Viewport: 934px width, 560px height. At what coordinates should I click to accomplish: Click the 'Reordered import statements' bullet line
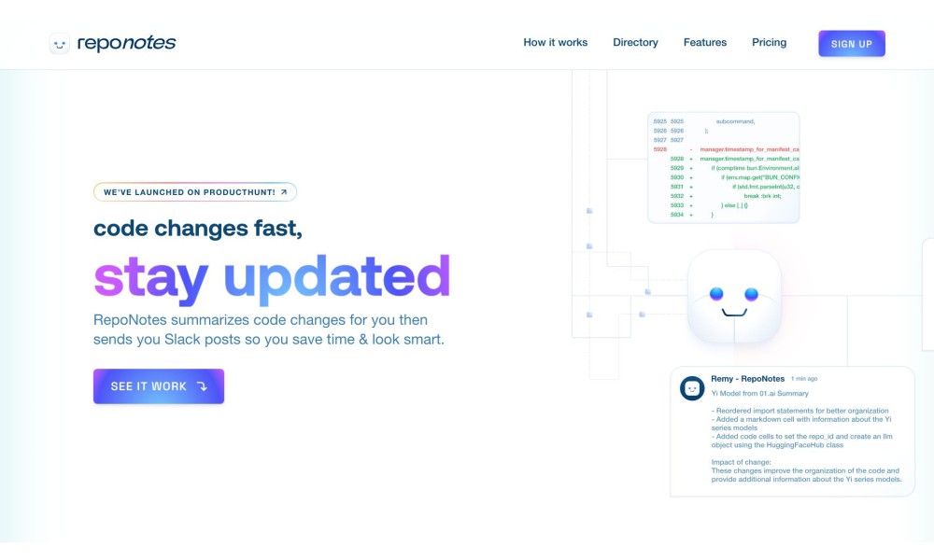pyautogui.click(x=800, y=411)
